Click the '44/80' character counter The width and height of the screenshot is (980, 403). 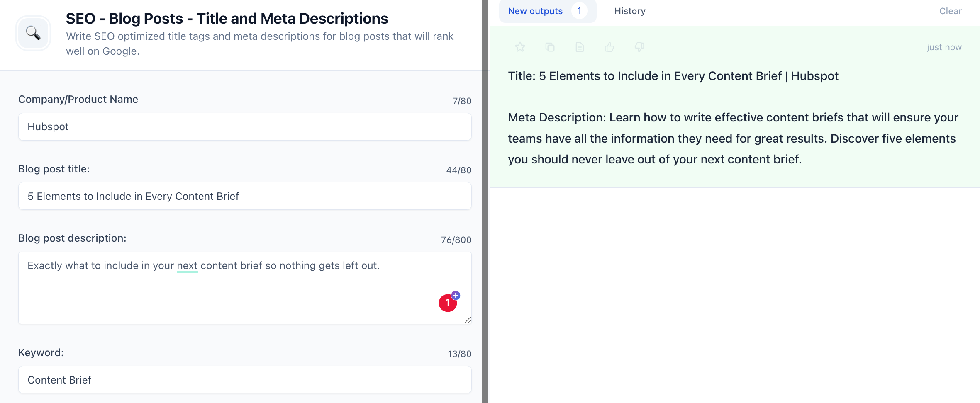(x=458, y=170)
